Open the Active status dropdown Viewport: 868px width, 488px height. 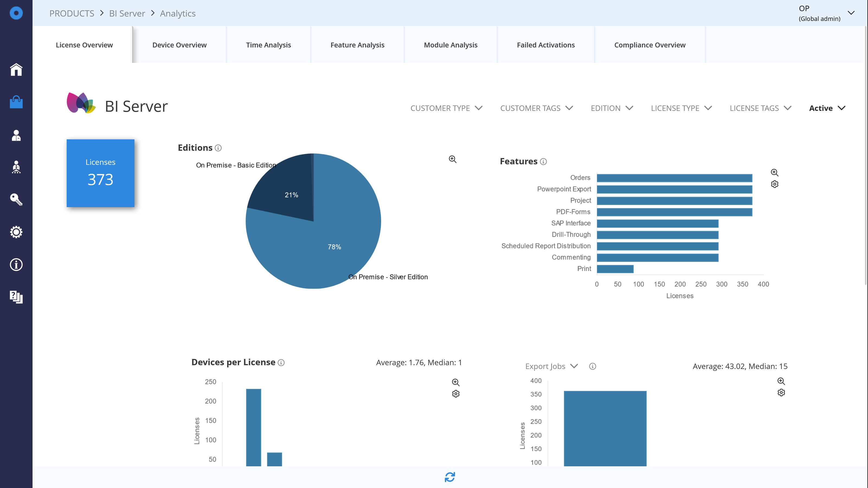point(827,108)
